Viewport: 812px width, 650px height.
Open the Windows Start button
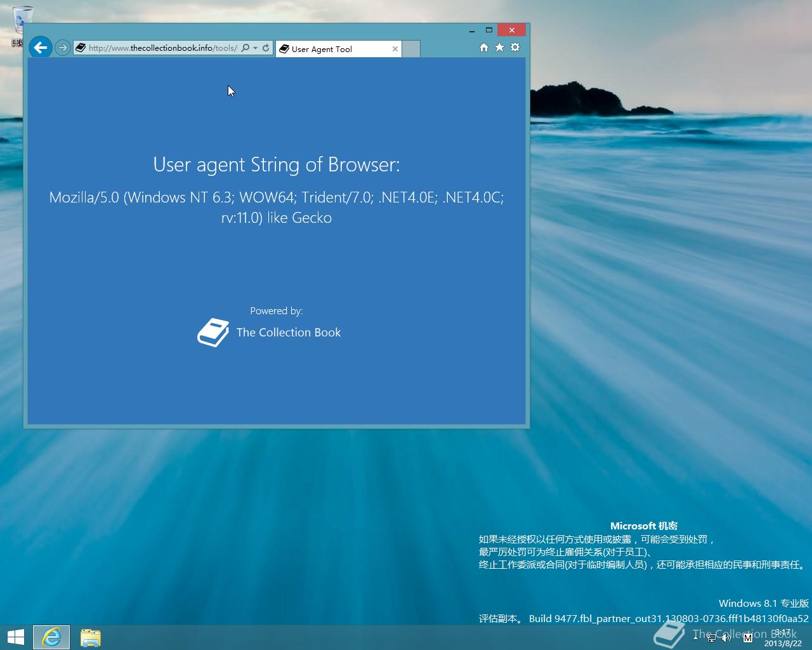point(15,637)
